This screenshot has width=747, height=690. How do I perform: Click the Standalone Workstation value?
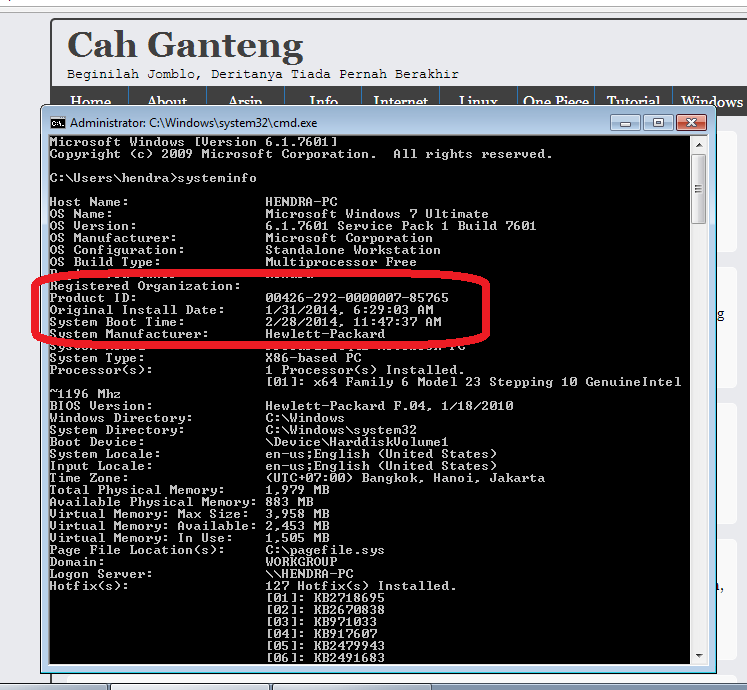tap(353, 250)
